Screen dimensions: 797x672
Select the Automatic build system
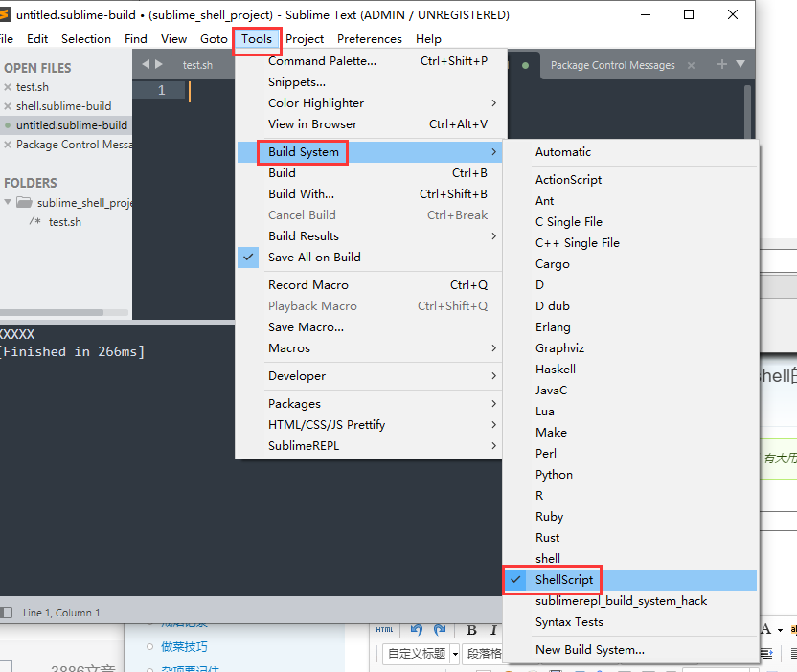(631, 152)
